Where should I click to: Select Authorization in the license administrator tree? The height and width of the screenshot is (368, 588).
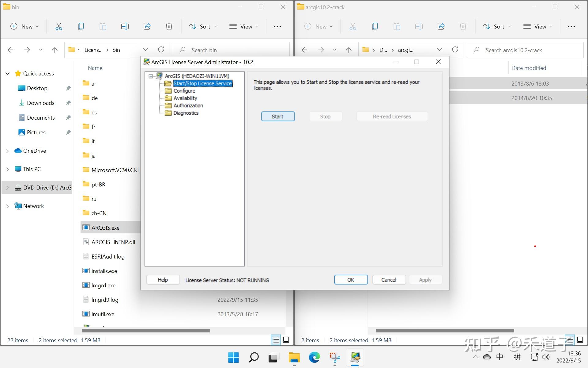pyautogui.click(x=188, y=105)
